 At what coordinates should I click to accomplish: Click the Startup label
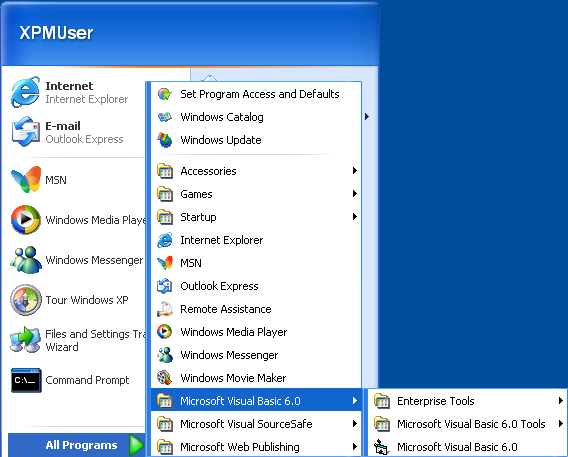click(x=198, y=217)
